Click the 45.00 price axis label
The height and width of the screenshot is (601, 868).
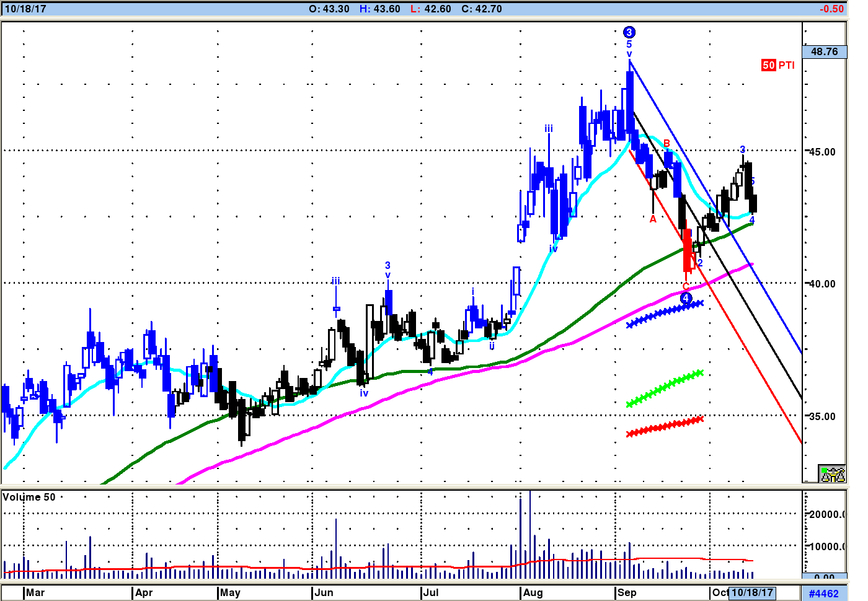(x=823, y=152)
